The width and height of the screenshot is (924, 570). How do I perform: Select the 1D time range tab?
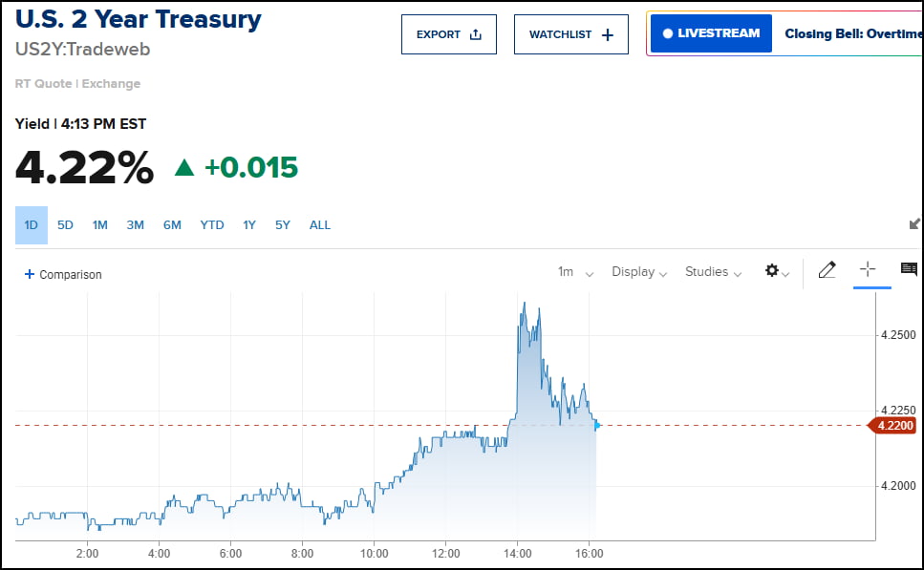click(31, 225)
